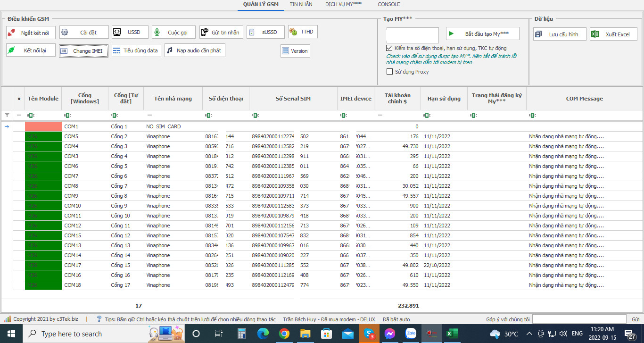Click green module cell of COM18 row
The image size is (644, 343).
[43, 285]
